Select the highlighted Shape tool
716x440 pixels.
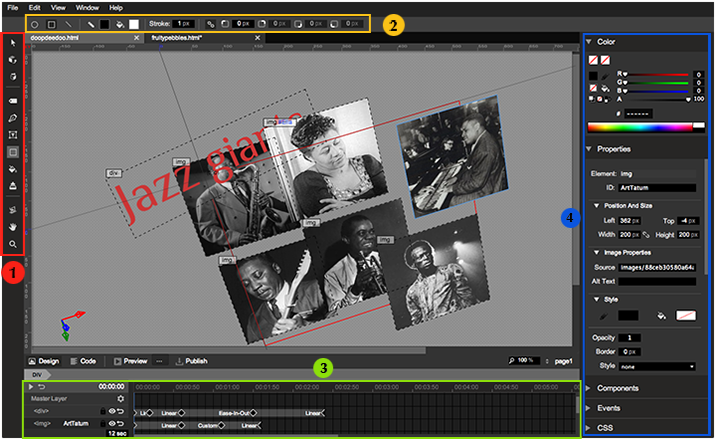click(x=13, y=152)
